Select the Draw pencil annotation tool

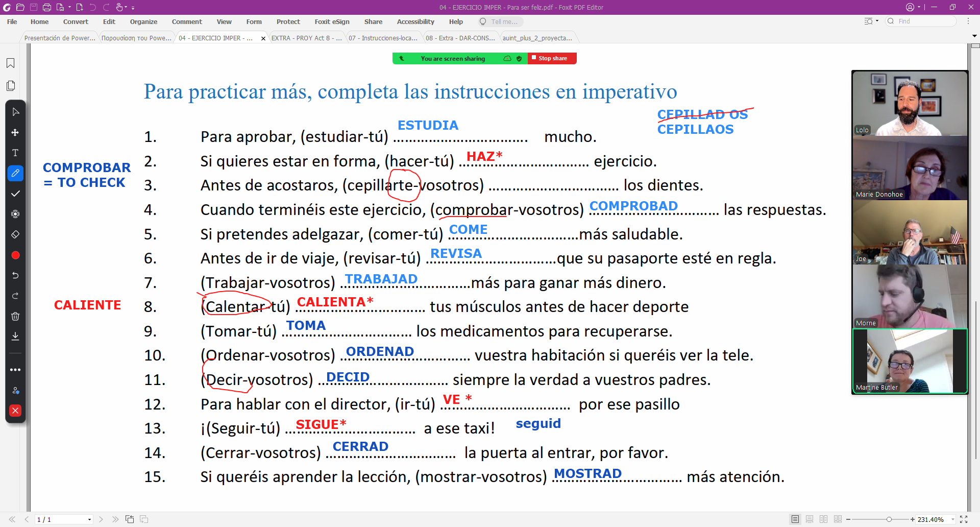[x=15, y=173]
